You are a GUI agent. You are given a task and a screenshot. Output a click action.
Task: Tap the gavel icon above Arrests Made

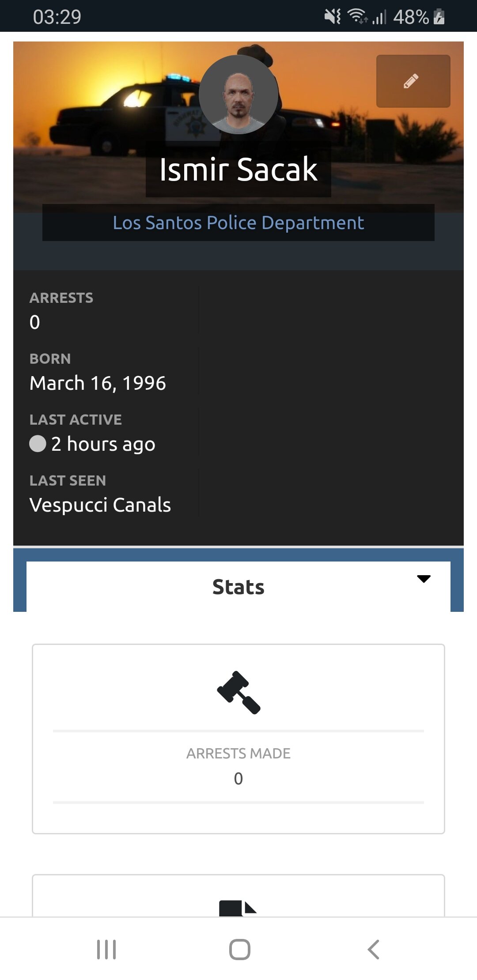pyautogui.click(x=238, y=692)
